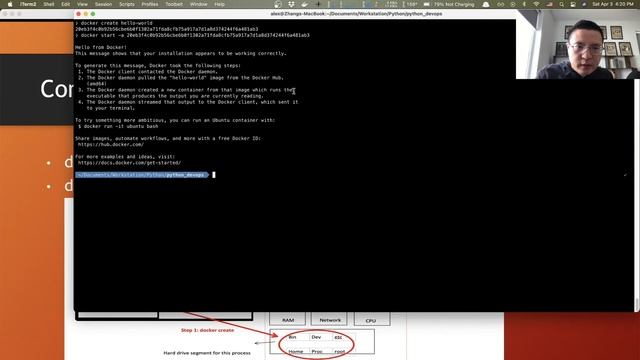This screenshot has width=640, height=360.
Task: Click 'Hard drive segment for this process' text
Action: 207,353
